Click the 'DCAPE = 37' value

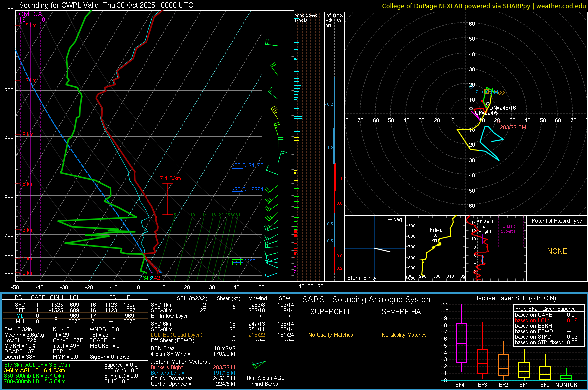click(x=19, y=351)
